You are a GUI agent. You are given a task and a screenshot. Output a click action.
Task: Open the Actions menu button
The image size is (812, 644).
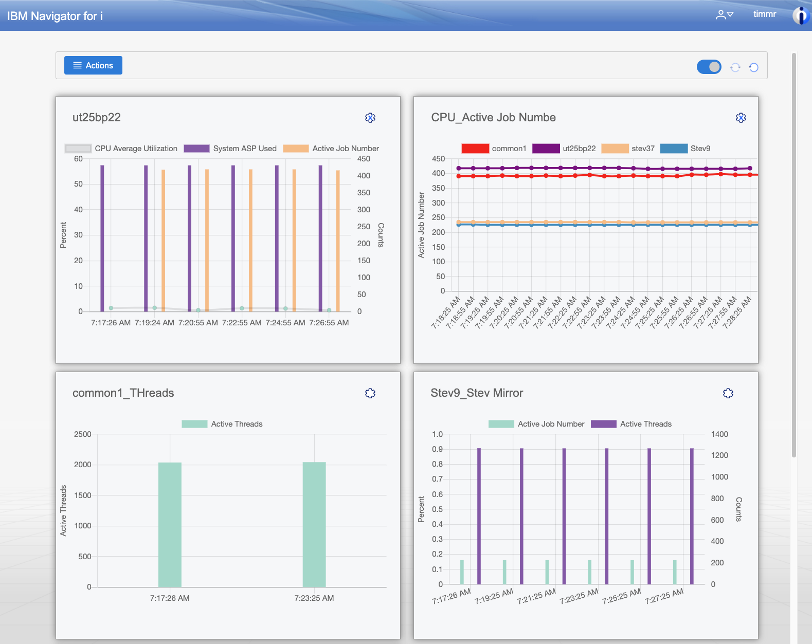click(x=93, y=65)
